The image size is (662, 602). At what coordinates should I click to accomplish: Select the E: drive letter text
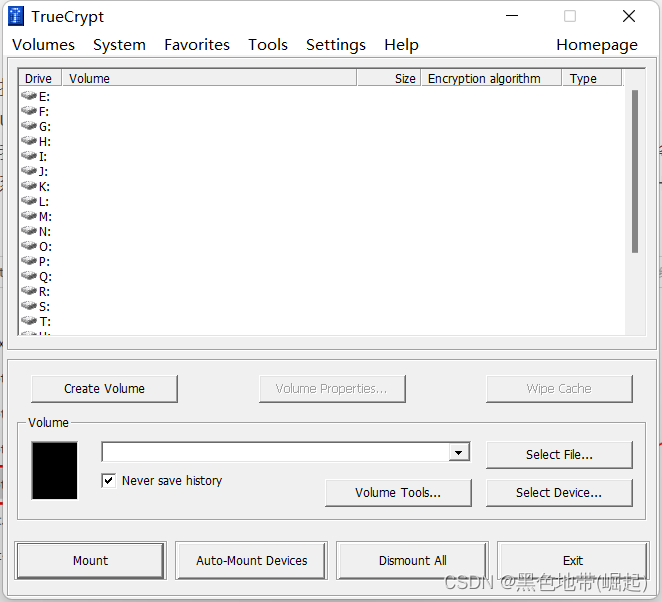click(44, 97)
